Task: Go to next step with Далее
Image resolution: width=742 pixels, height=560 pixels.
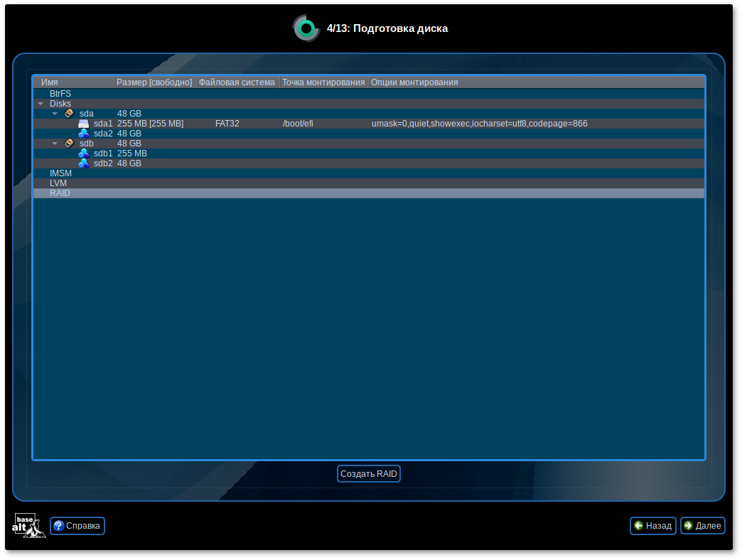Action: tap(702, 526)
